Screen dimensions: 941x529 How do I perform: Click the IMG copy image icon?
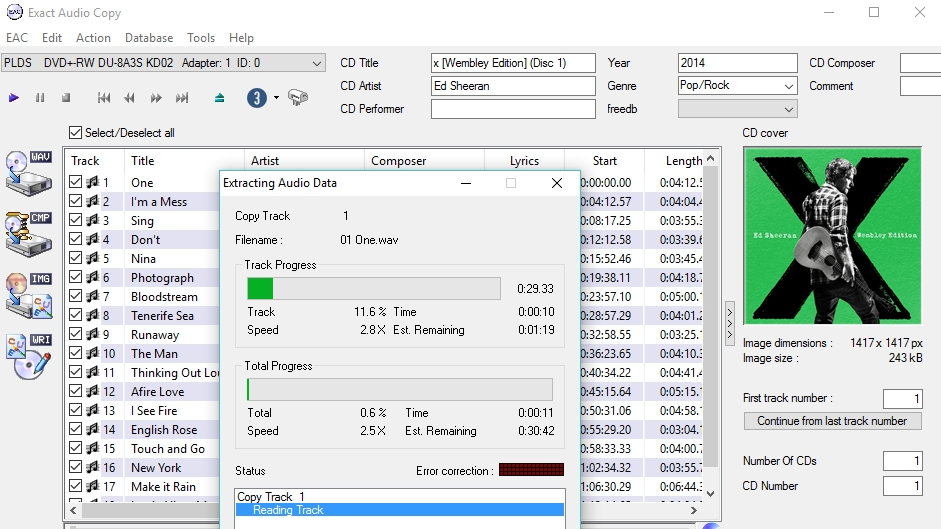pos(29,295)
